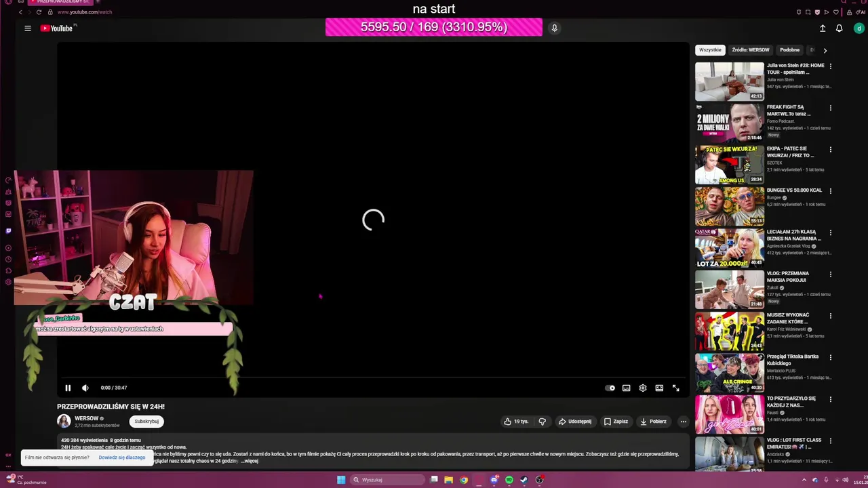
Task: Open options for EKIPA - PATEC SIE WKURZA video
Action: [831, 150]
